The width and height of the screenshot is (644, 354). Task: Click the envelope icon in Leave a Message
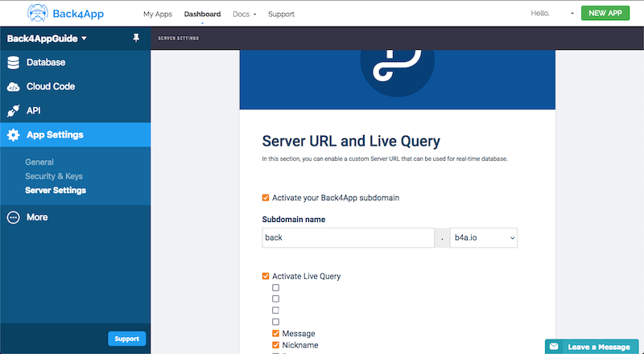[x=554, y=347]
